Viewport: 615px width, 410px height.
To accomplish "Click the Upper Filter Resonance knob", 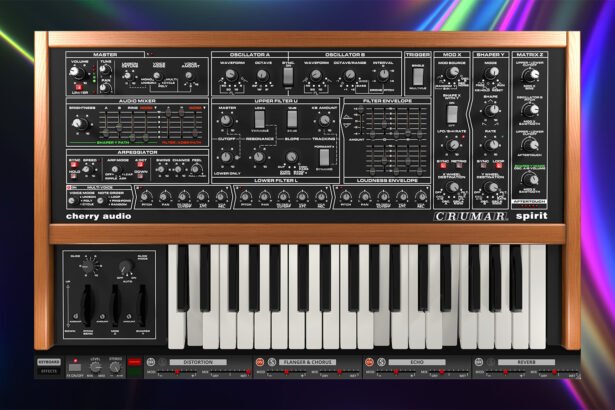I will coord(258,157).
